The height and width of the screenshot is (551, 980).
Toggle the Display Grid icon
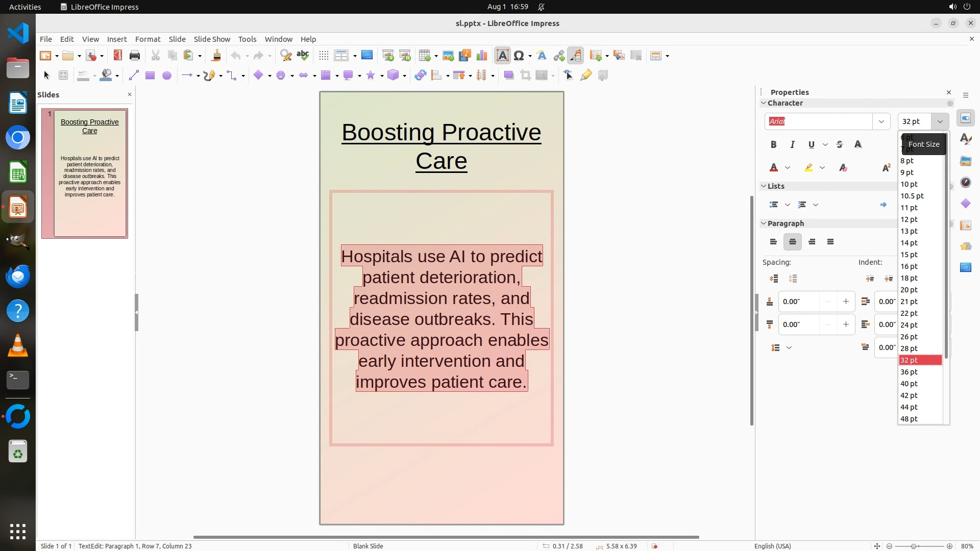[324, 56]
